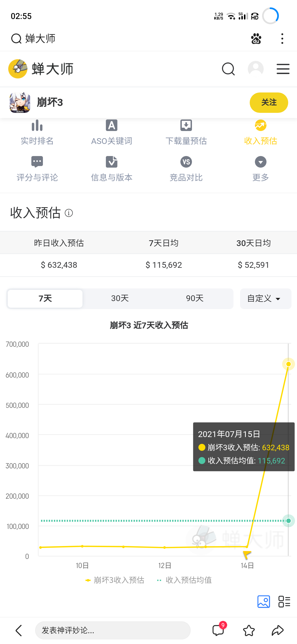Tap the 10日 axis label
This screenshot has width=297, height=644.
pos(82,566)
